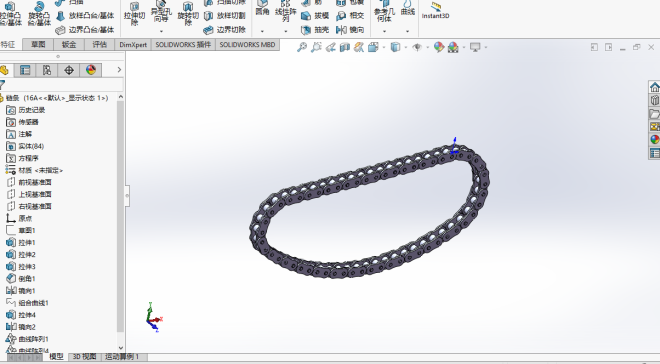Open the view orientation cube icon
This screenshot has width=660, height=364.
pyautogui.click(x=373, y=47)
